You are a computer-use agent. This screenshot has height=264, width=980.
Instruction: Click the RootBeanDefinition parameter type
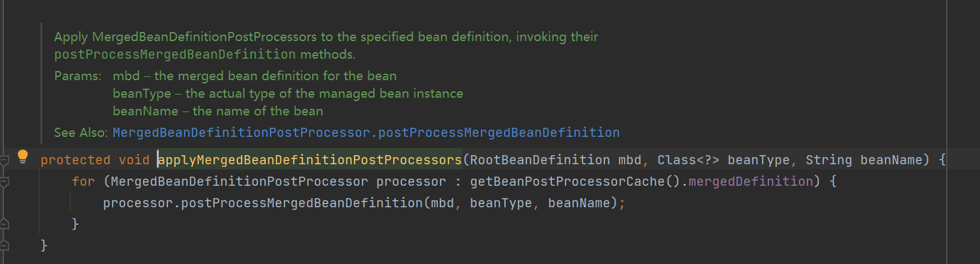(x=539, y=160)
